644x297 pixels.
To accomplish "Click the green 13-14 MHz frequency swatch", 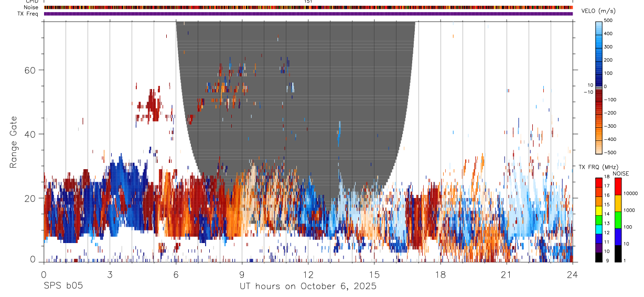I will tap(599, 220).
